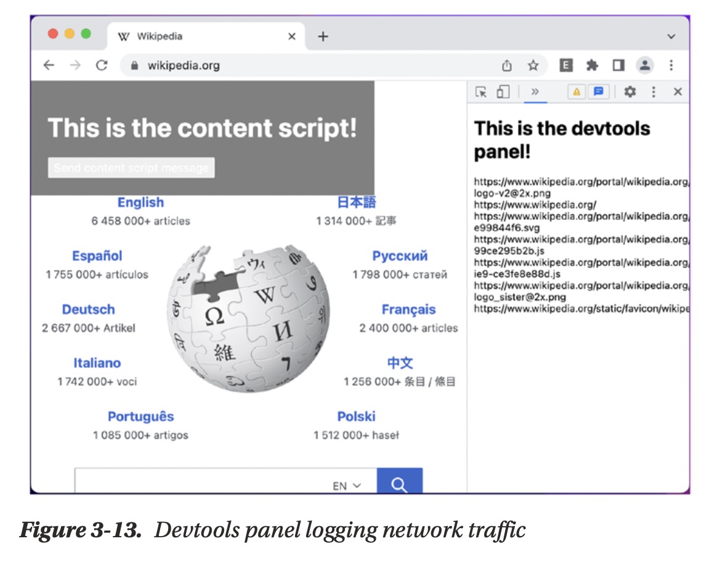
Task: Click the share page icon
Action: point(507,65)
